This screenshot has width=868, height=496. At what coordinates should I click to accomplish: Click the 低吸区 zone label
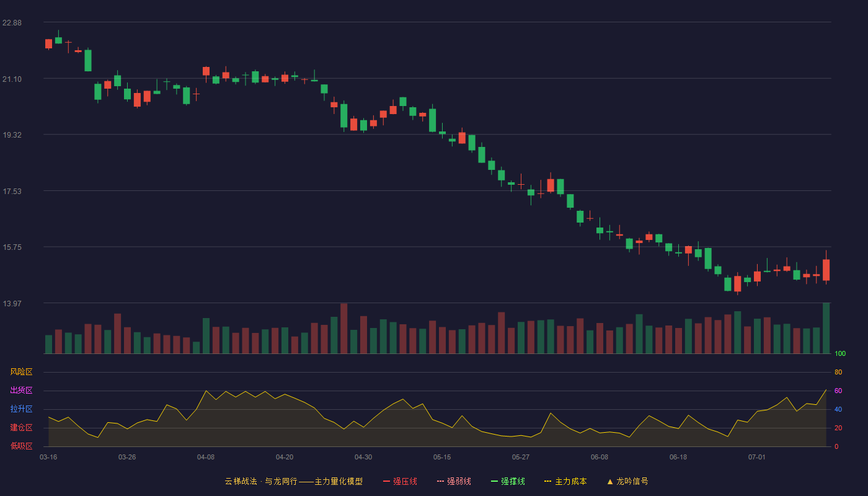(21, 446)
